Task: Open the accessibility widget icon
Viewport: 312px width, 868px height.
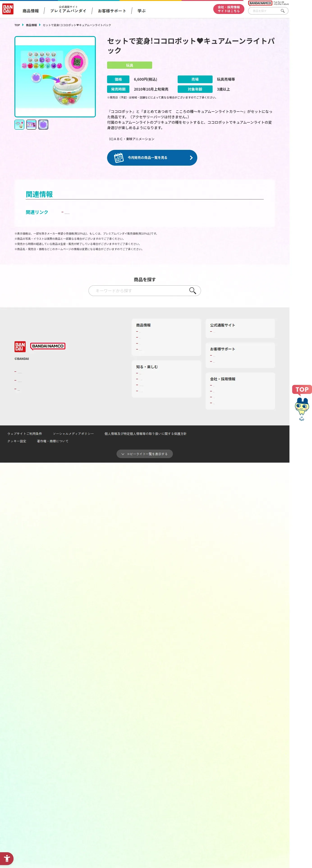Action: click(6, 858)
